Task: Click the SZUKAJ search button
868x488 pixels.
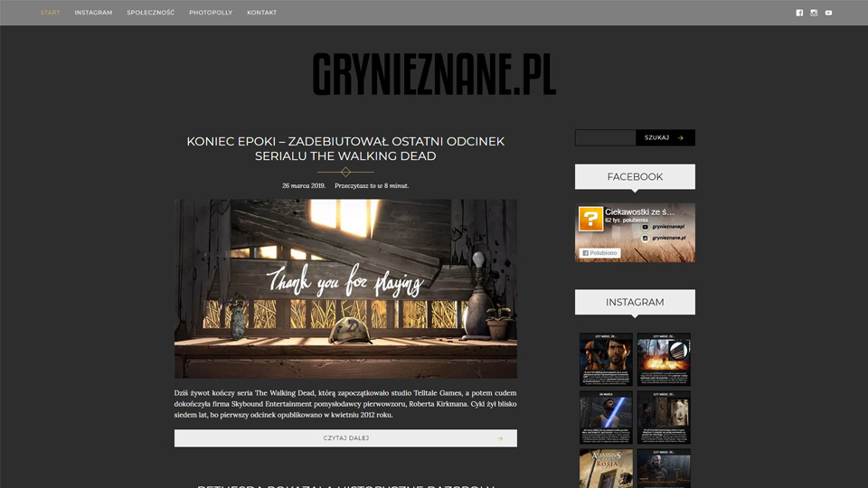Action: point(665,137)
